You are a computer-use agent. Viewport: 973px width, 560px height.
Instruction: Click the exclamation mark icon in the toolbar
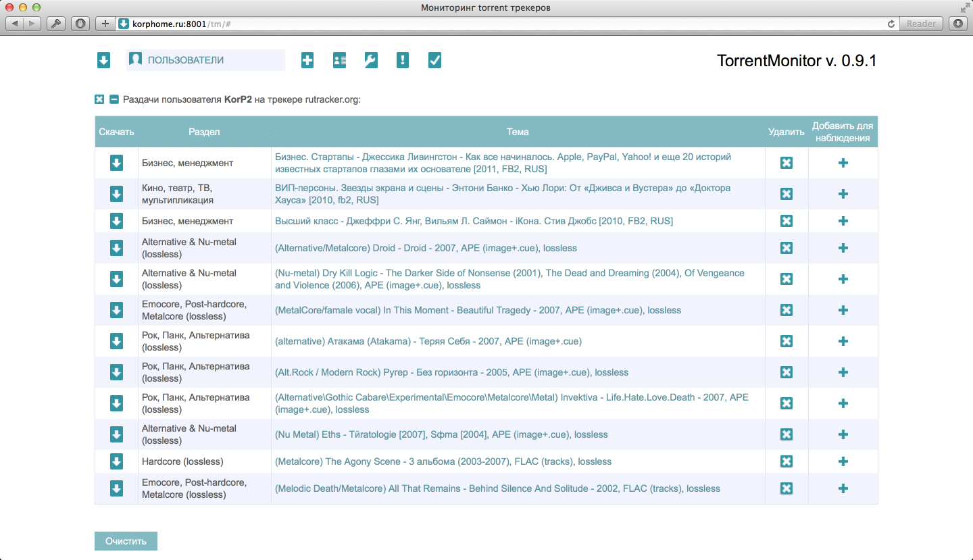[x=402, y=60]
